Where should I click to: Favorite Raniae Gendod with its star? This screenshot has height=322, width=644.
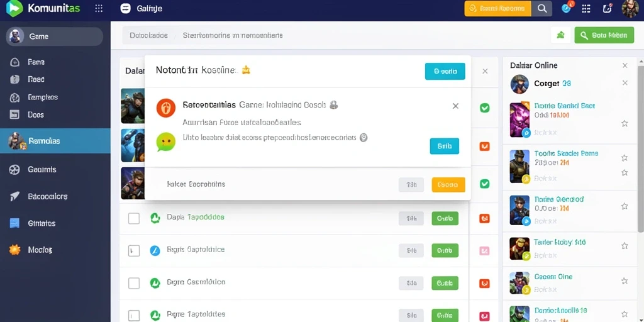[625, 206]
